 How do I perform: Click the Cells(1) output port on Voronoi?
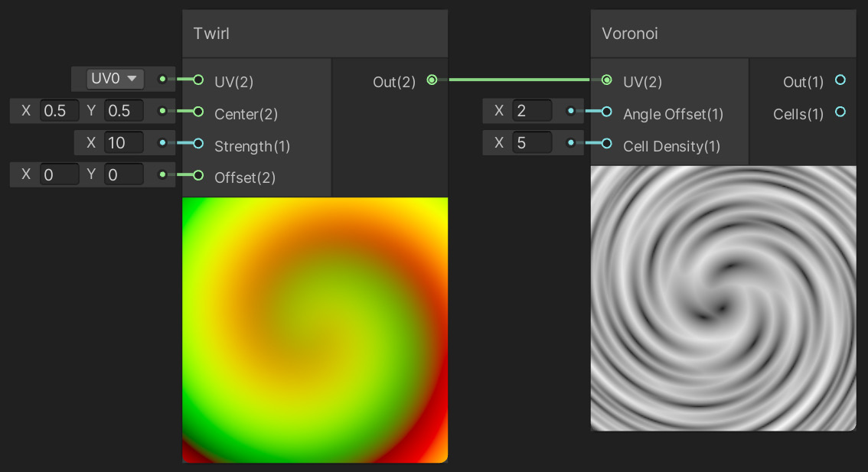pyautogui.click(x=841, y=112)
